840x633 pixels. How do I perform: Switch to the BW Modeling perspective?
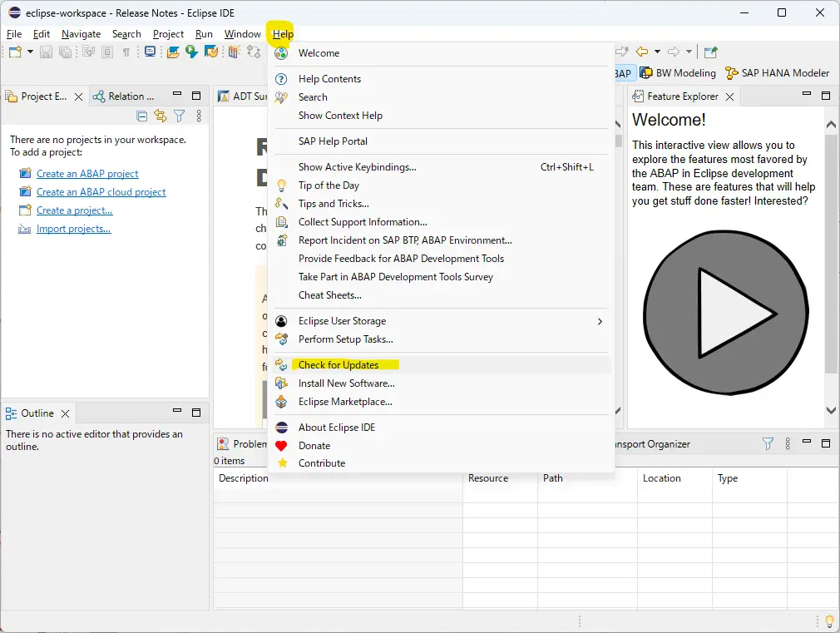[678, 73]
